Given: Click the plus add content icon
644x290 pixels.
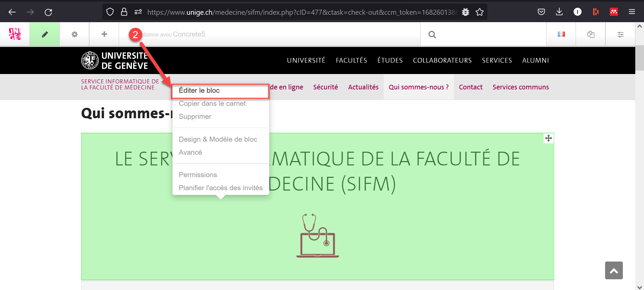Looking at the screenshot, I should tap(104, 34).
